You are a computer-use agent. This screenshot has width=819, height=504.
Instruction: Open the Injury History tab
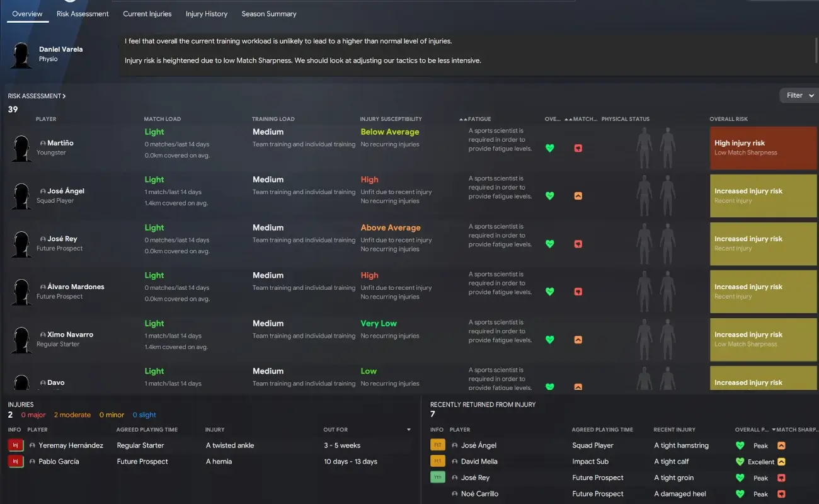click(x=207, y=14)
